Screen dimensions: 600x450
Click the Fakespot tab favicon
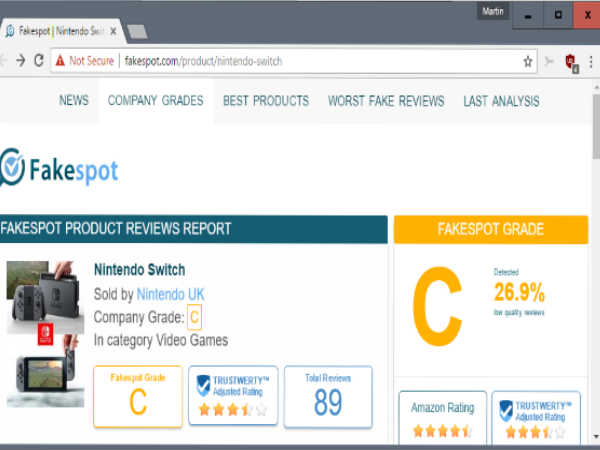click(x=10, y=31)
